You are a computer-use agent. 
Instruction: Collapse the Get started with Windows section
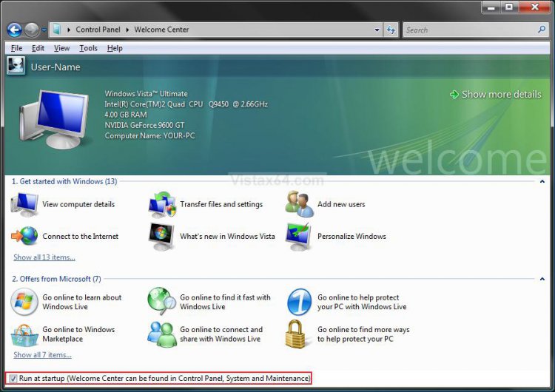click(x=542, y=181)
